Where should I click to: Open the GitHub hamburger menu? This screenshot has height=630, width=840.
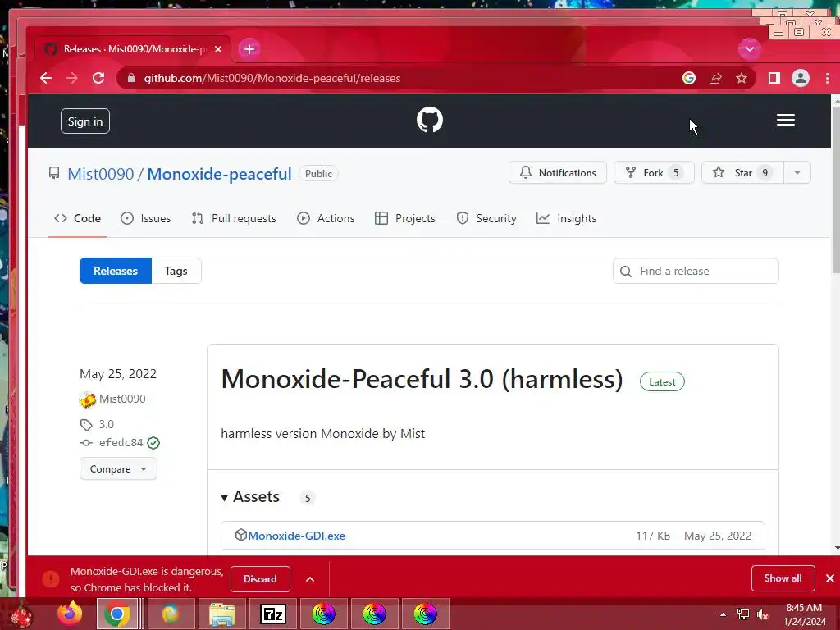tap(786, 120)
